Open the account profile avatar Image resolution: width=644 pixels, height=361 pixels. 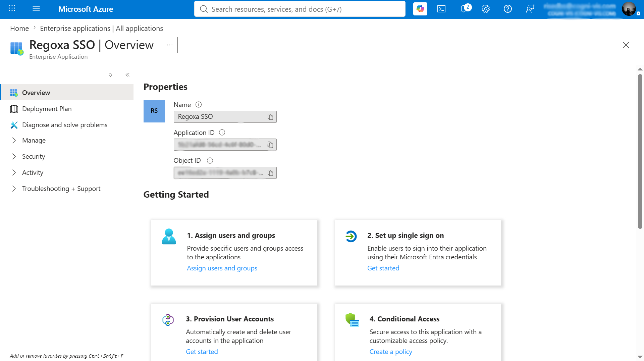[629, 9]
